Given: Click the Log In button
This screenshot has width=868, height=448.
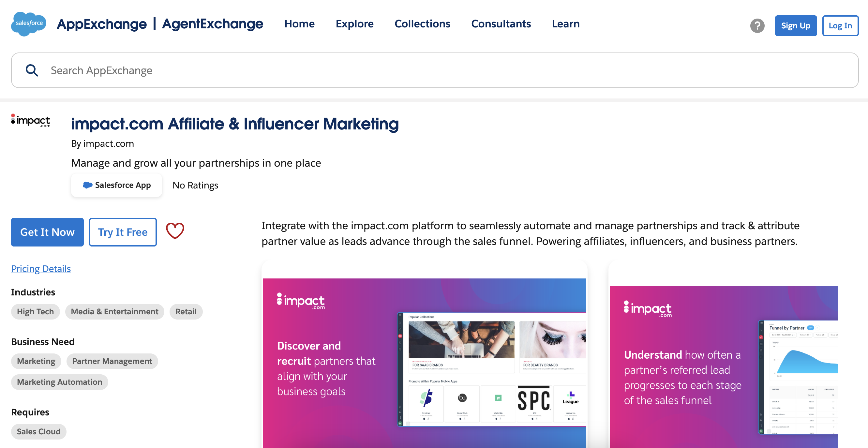Looking at the screenshot, I should click(x=840, y=26).
